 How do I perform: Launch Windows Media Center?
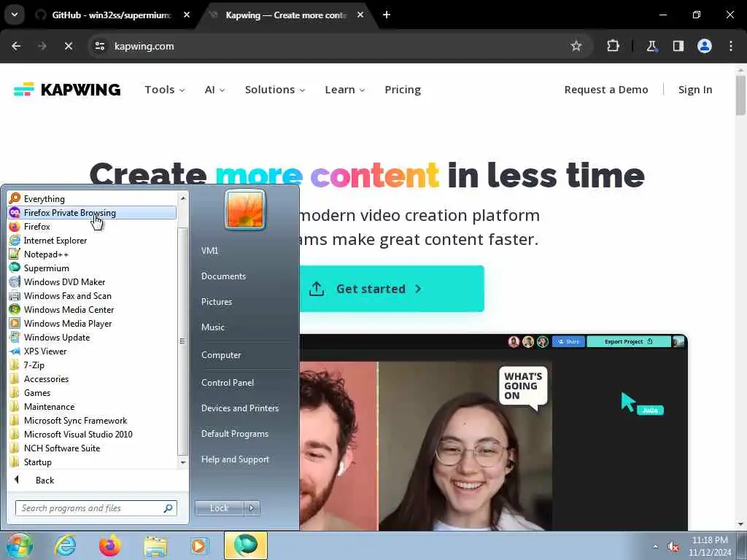pyautogui.click(x=69, y=309)
